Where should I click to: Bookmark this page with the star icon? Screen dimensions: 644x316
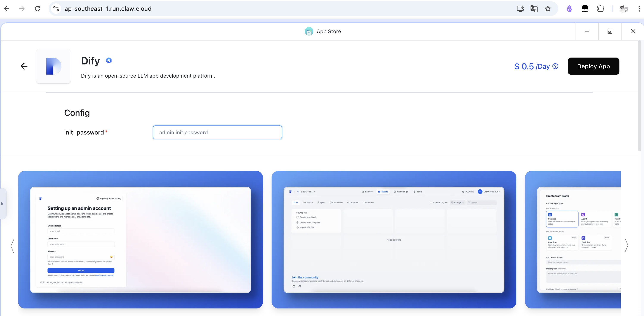[548, 9]
